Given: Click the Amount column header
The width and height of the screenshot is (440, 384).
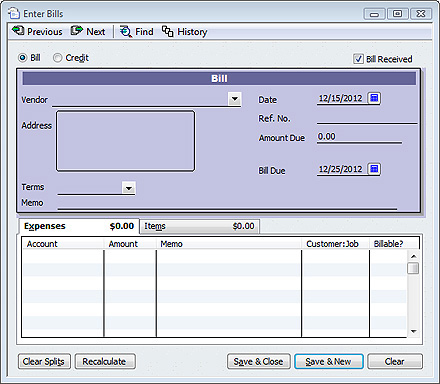Looking at the screenshot, I should (130, 244).
